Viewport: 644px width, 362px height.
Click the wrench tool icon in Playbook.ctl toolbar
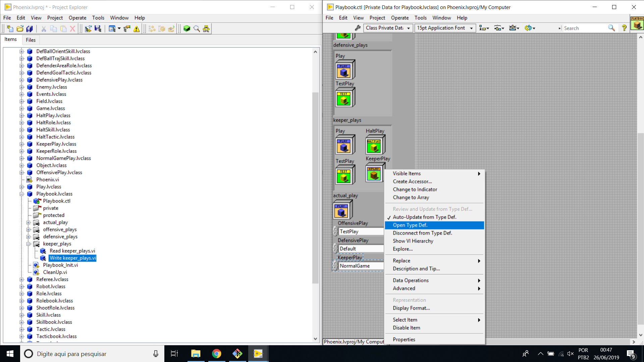pos(358,28)
